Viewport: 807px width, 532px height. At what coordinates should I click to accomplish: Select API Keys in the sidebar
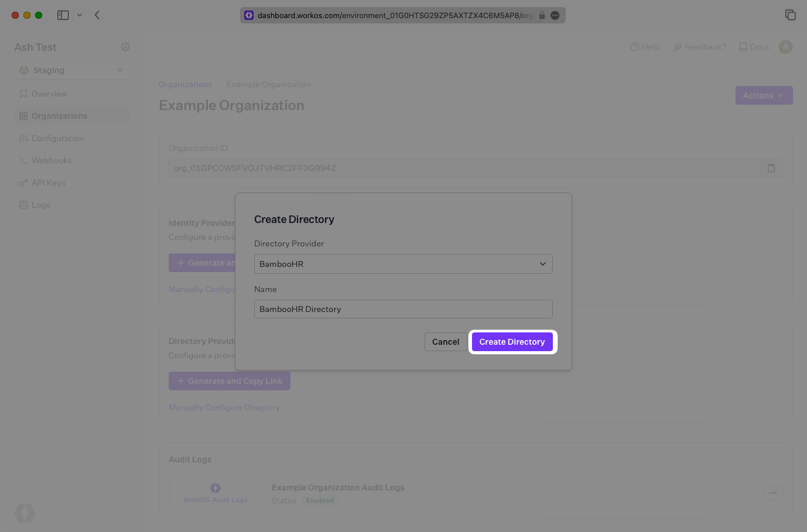(48, 183)
